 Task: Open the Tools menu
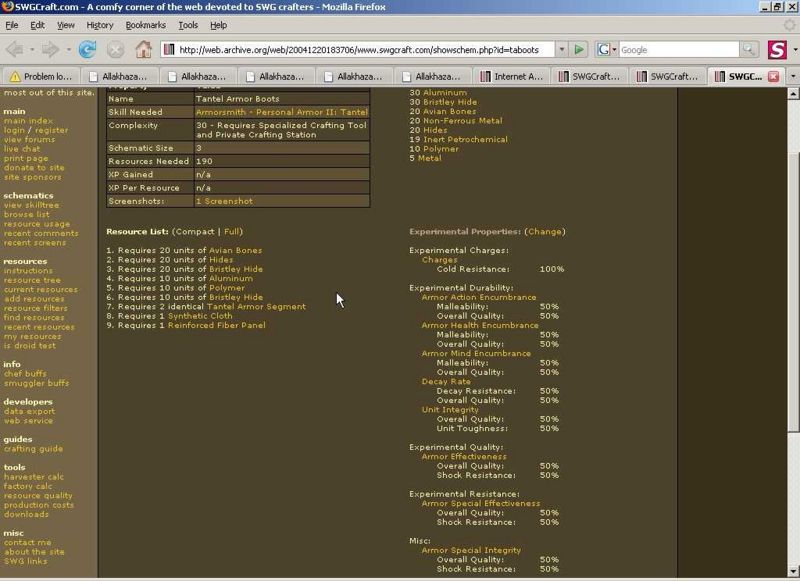click(x=188, y=24)
